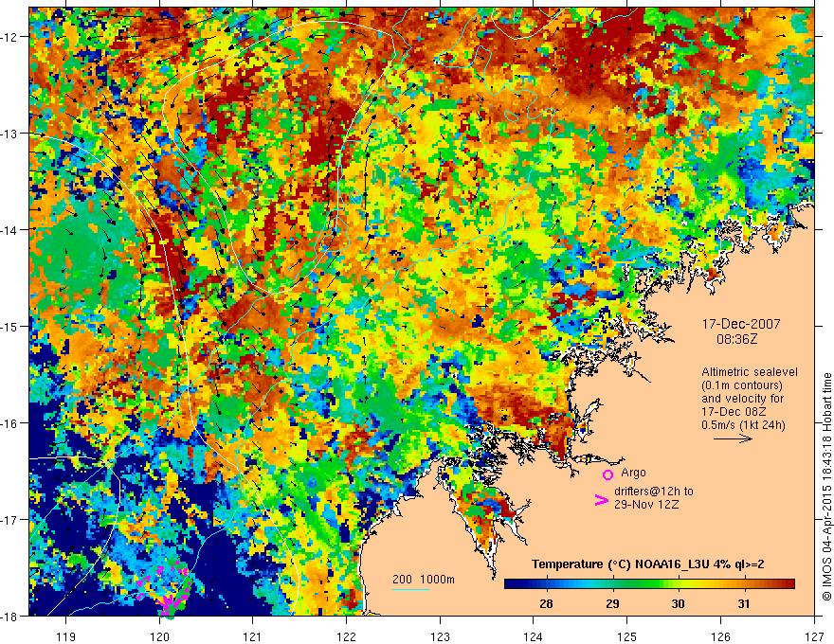Viewport: 834px width, 644px height.
Task: Click the colorbar tick label 29
Action: (612, 603)
